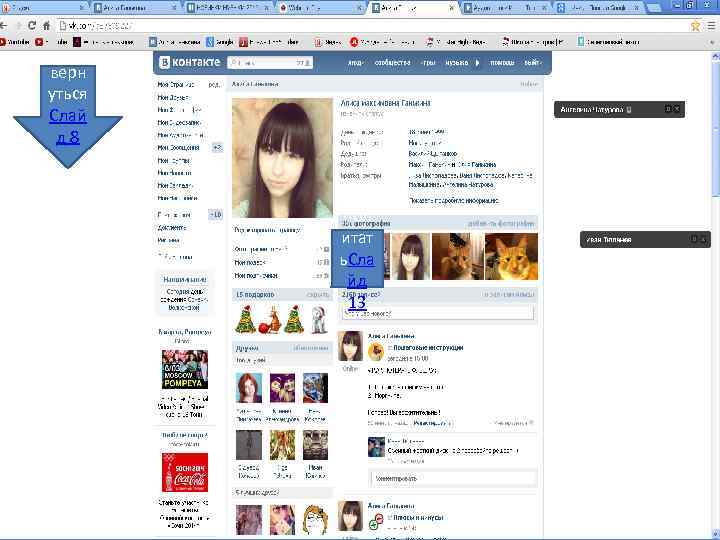Image resolution: width=720 pixels, height=540 pixels.
Task: Open the Плюсы и минусы post title
Action: pyautogui.click(x=417, y=518)
